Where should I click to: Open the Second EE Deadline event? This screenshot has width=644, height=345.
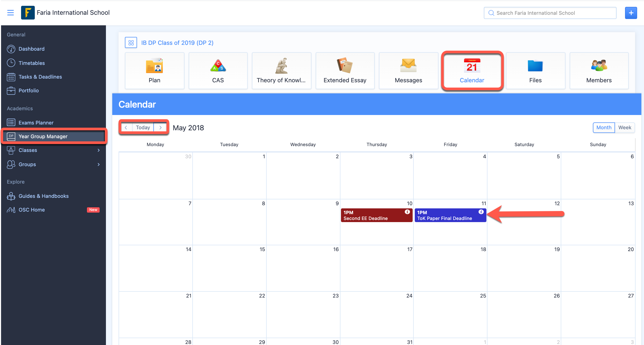[x=377, y=215]
